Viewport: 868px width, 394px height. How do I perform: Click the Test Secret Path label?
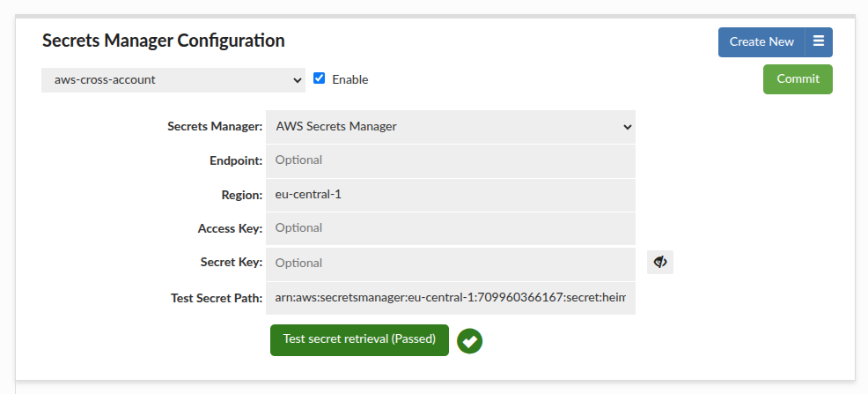pos(217,298)
